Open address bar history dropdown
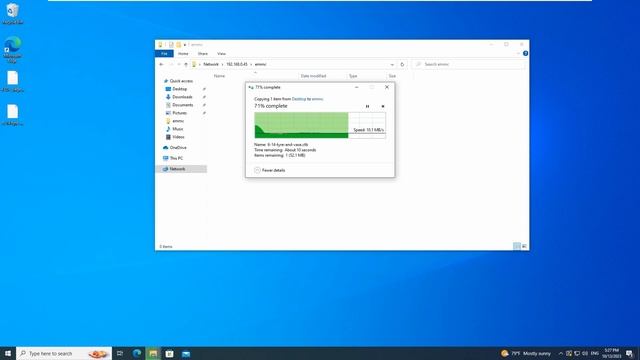 coord(392,64)
